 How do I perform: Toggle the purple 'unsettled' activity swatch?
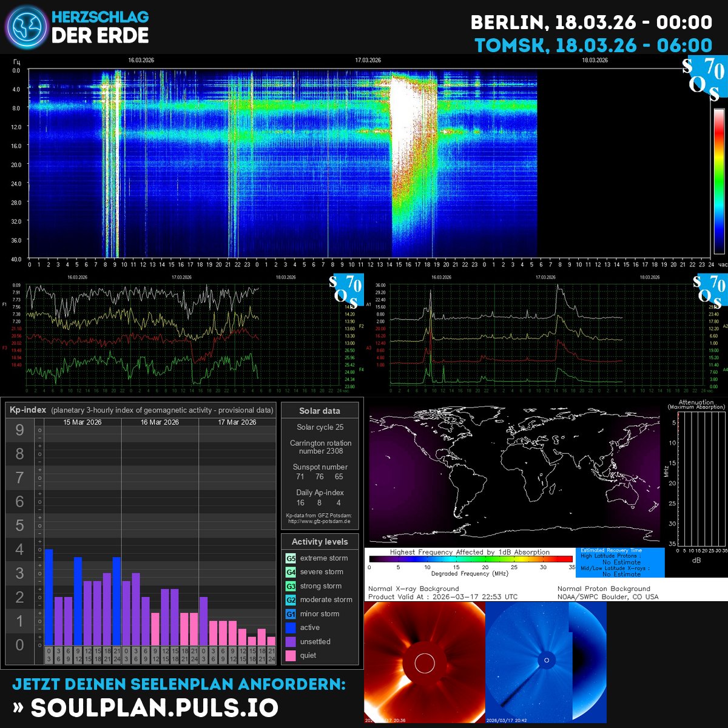point(289,641)
